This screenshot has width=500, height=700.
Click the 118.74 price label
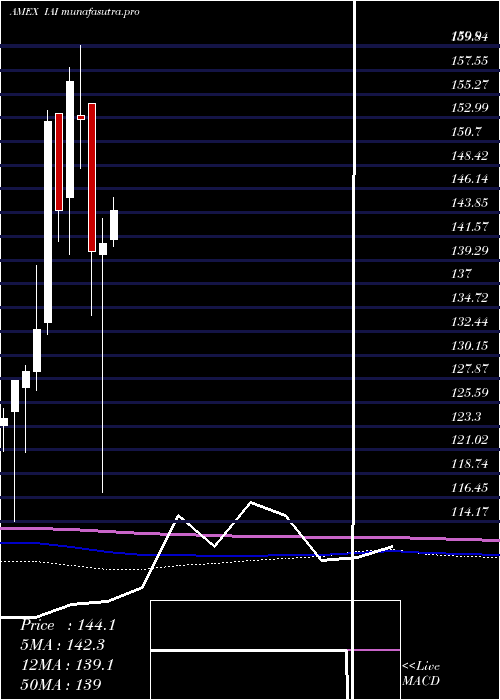click(x=469, y=464)
